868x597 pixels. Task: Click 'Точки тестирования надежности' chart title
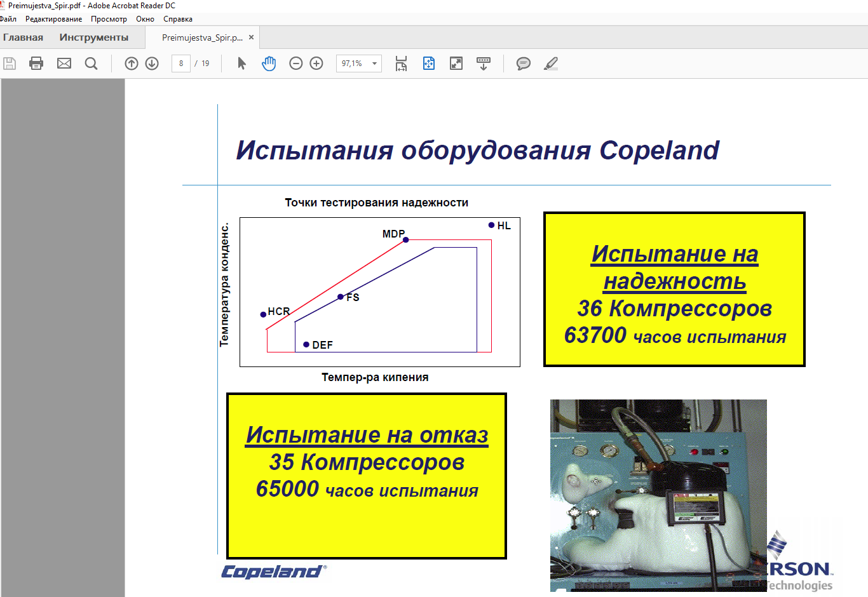376,203
